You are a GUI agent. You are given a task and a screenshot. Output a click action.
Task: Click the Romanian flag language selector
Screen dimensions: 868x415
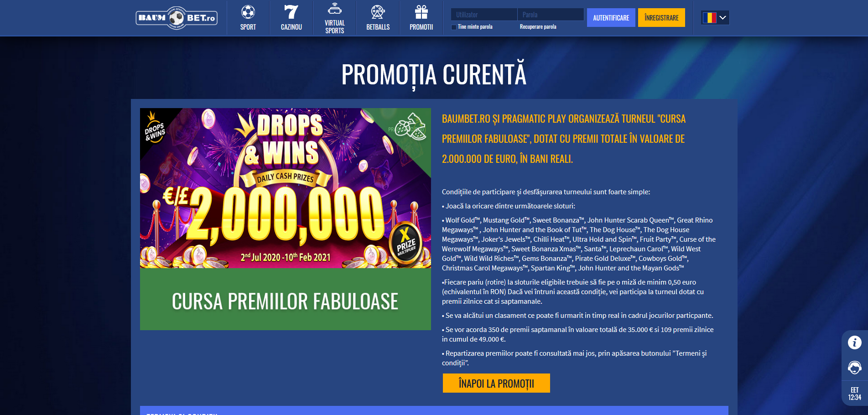click(x=709, y=18)
